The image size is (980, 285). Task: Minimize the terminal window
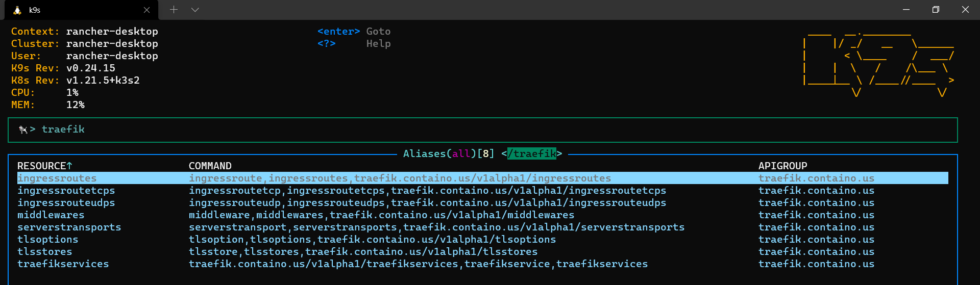click(906, 10)
